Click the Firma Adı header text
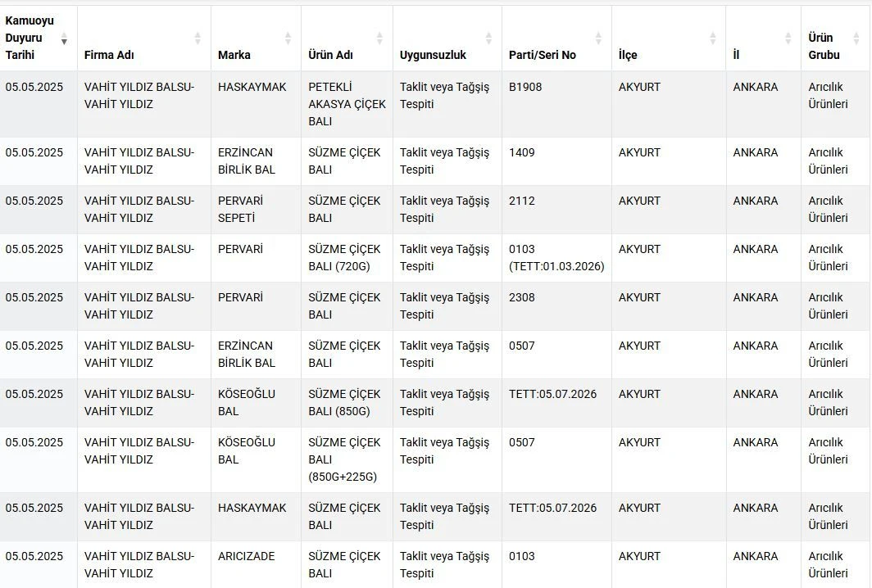This screenshot has height=588, width=872. pos(109,55)
